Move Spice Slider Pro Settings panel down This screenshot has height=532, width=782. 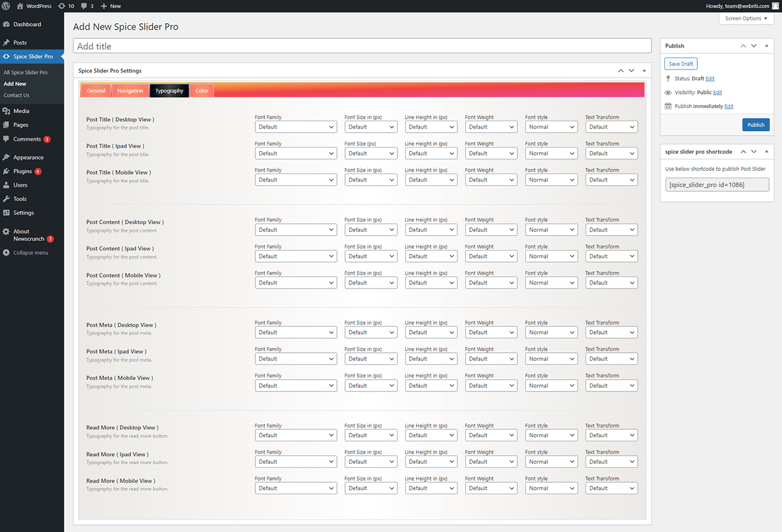click(x=631, y=71)
